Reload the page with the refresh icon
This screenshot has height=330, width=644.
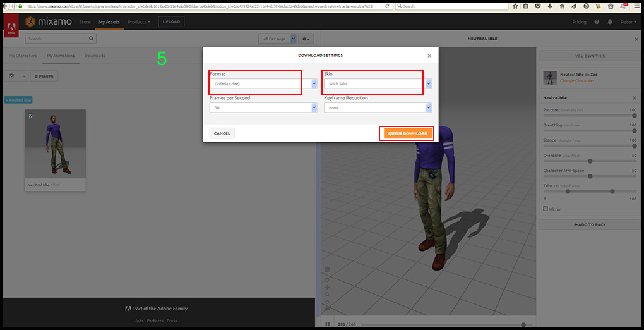(x=387, y=6)
